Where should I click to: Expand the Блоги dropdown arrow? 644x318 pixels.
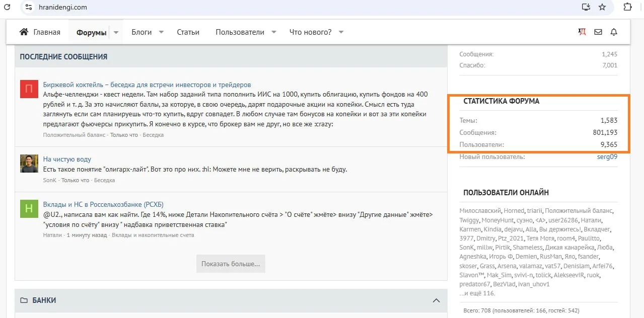coord(161,32)
